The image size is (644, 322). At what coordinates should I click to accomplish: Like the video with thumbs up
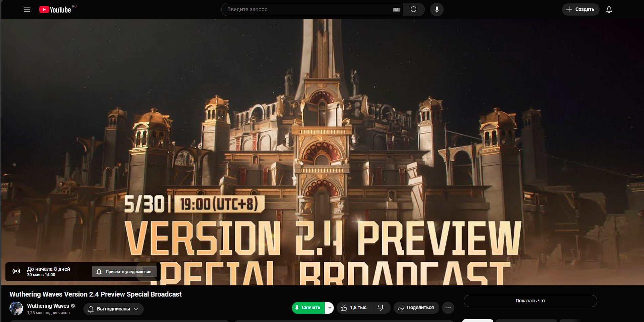pos(354,308)
